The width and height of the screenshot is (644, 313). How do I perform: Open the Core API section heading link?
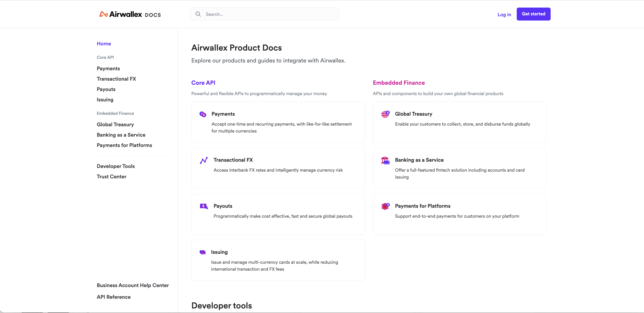[x=203, y=83]
